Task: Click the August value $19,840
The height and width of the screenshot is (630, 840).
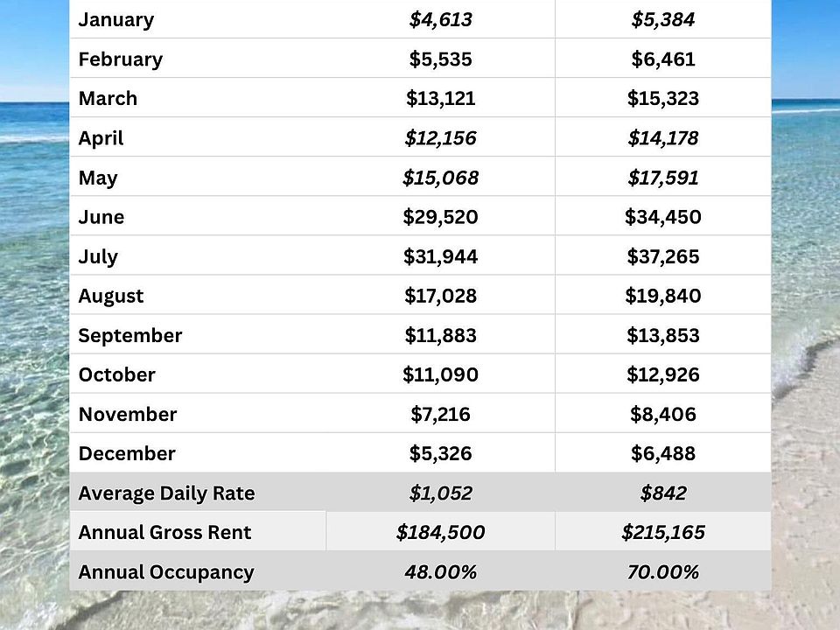Action: click(x=662, y=296)
